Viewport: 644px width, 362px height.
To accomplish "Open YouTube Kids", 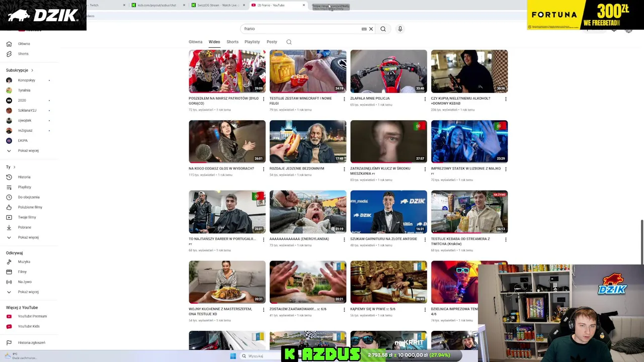I will pyautogui.click(x=29, y=326).
